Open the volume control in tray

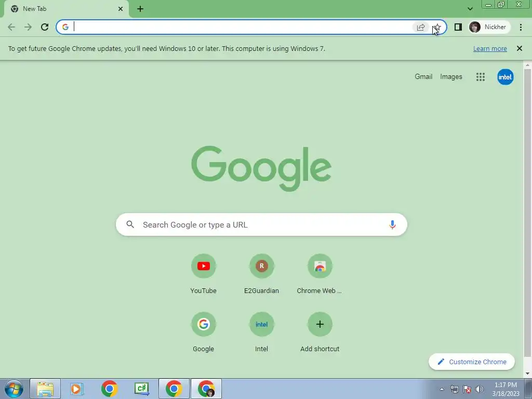tap(480, 389)
